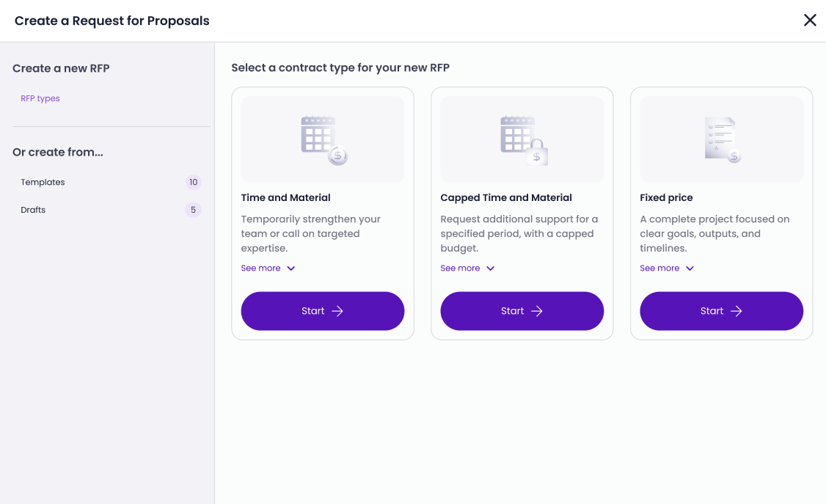This screenshot has height=504, width=826.
Task: Click the Capped Time and Material card title
Action: (x=506, y=197)
